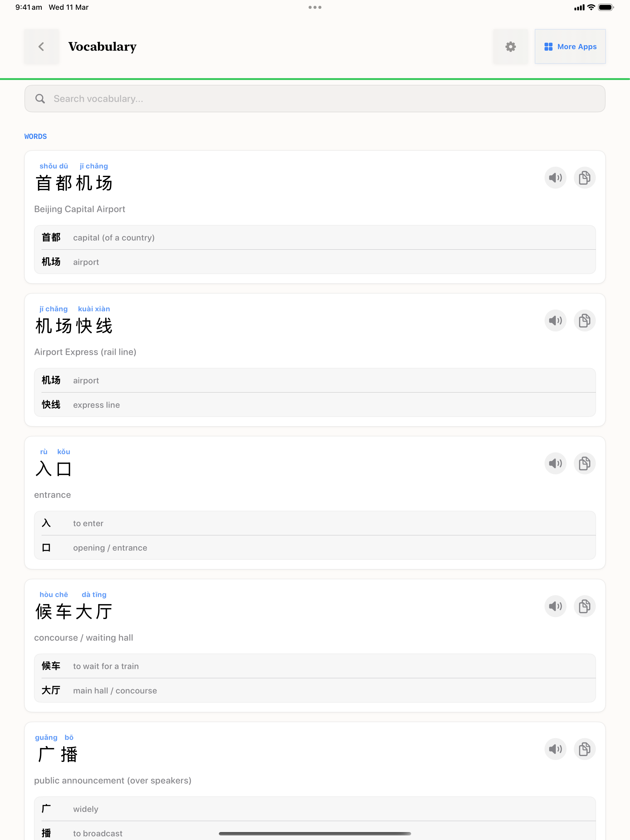Select the 首都 capital component row
Screen dimensions: 630x840
click(314, 238)
